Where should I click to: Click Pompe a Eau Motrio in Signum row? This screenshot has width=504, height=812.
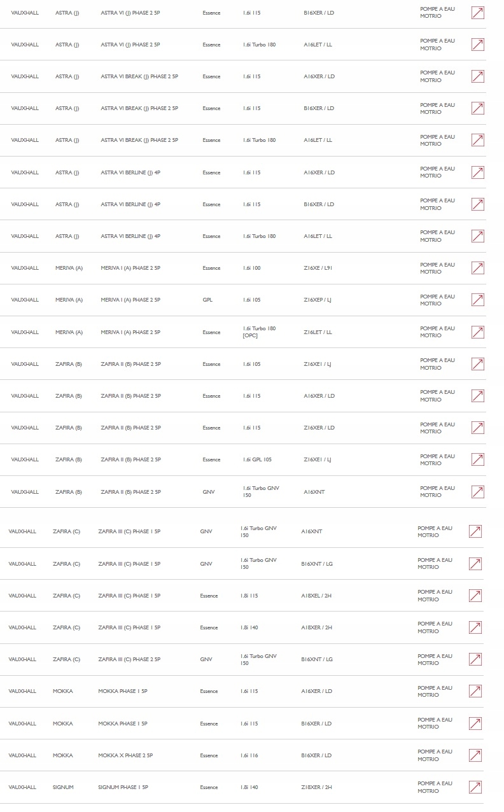[x=435, y=787]
